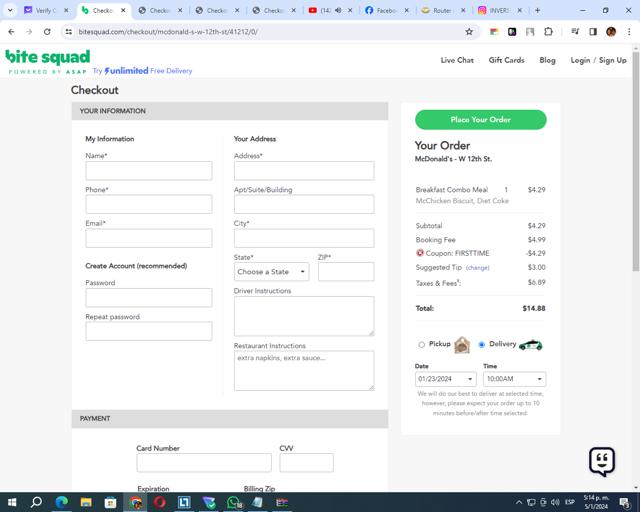Bookmark this page with the star icon

tap(469, 31)
